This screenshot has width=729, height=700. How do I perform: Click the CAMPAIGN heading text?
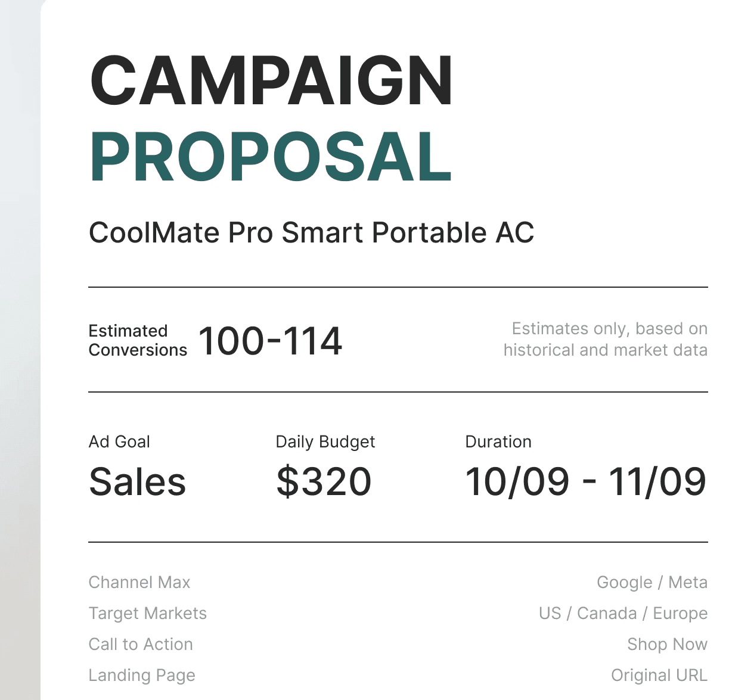[x=271, y=81]
